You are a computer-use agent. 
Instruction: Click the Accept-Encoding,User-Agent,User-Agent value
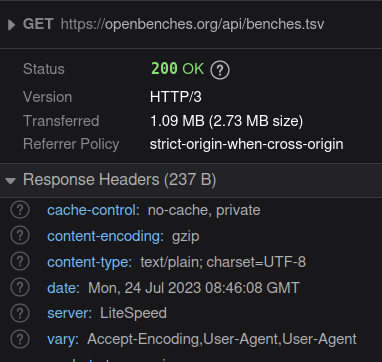click(222, 339)
